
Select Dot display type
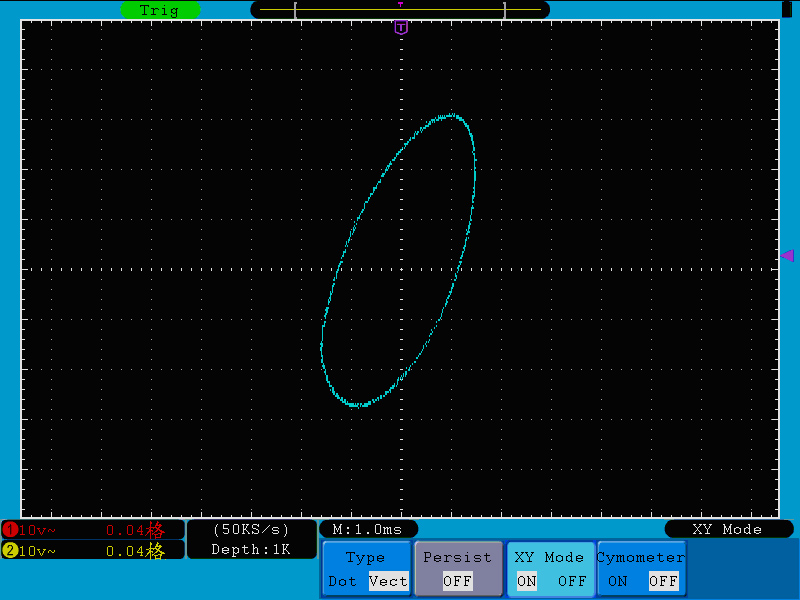342,581
